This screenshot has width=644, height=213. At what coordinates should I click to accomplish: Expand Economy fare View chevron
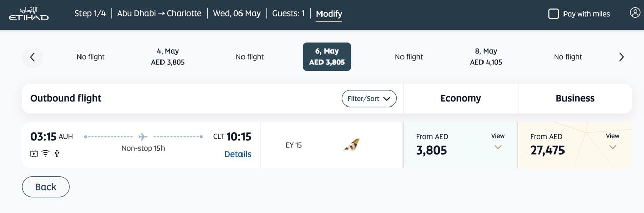(x=498, y=147)
